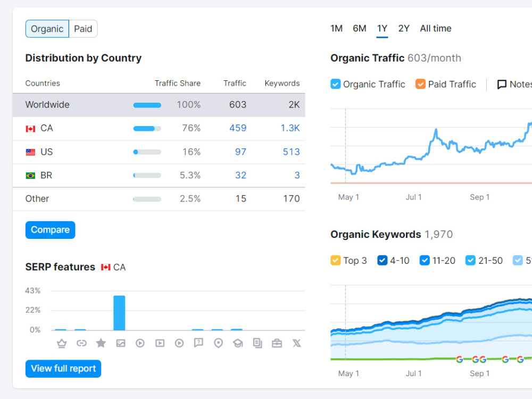Select the All time range
Screen dimensions: 532x399
click(x=436, y=29)
